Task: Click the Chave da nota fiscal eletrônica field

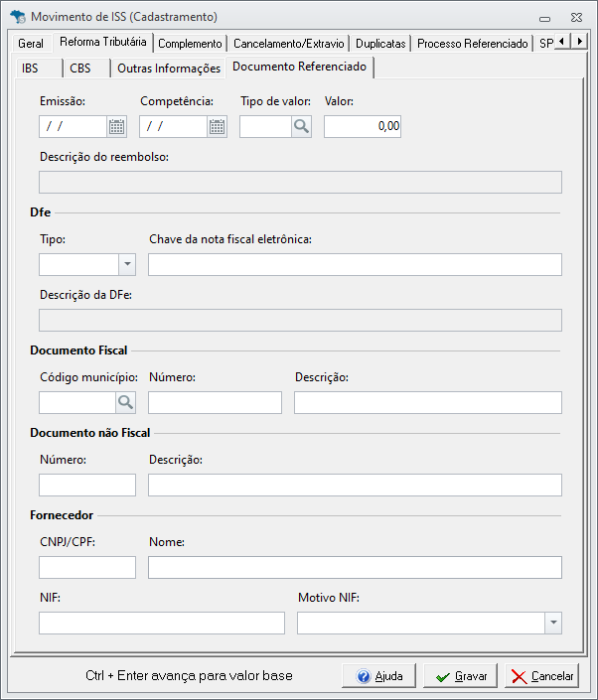Action: point(355,264)
